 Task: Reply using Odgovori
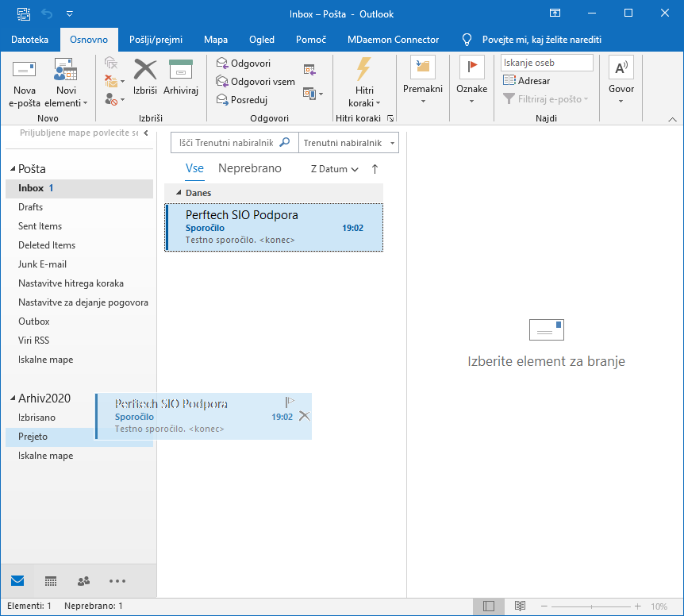244,64
